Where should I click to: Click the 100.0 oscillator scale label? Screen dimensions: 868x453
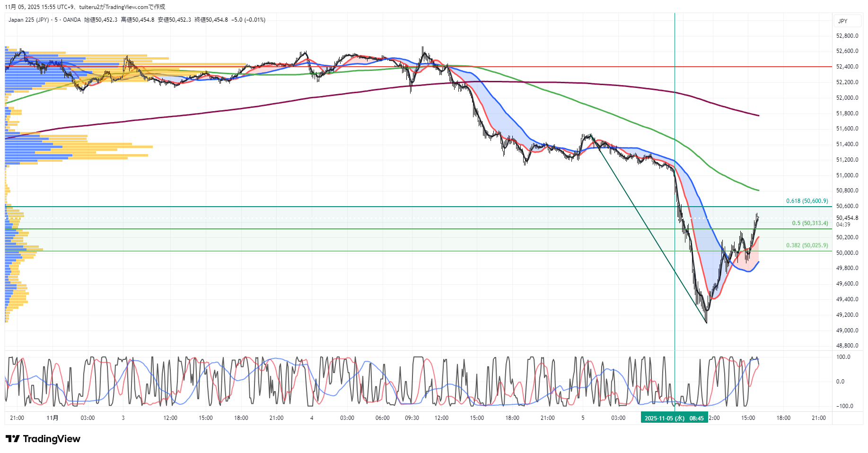(x=843, y=357)
